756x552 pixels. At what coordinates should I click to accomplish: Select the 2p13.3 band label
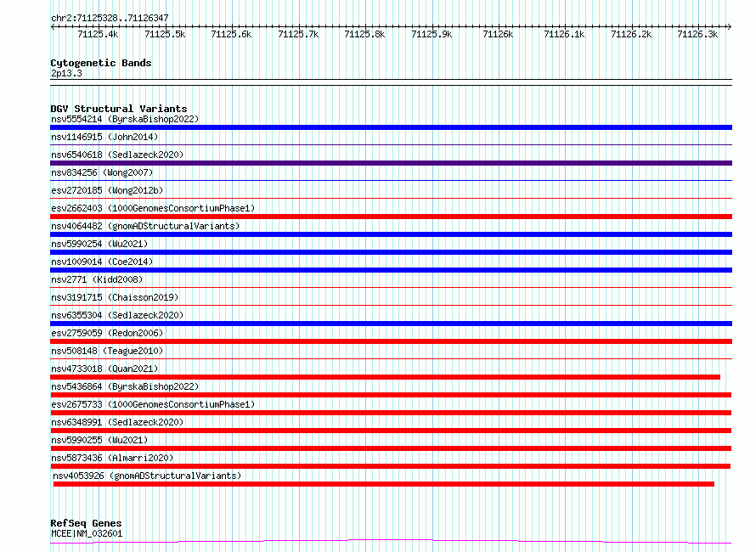(66, 73)
